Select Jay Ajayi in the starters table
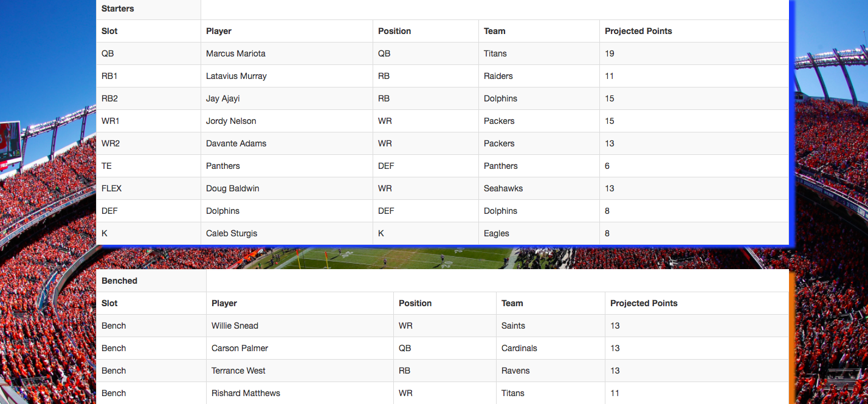Viewport: 868px width, 404px height. 222,98
